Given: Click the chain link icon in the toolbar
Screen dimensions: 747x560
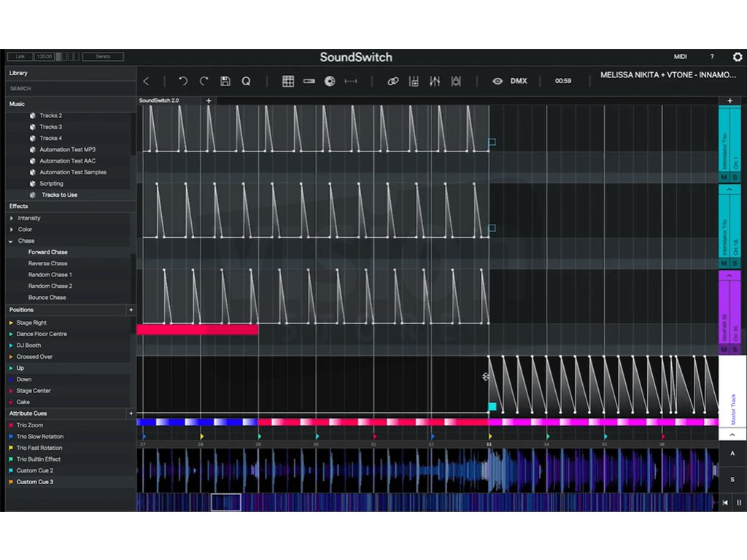Looking at the screenshot, I should point(392,81).
